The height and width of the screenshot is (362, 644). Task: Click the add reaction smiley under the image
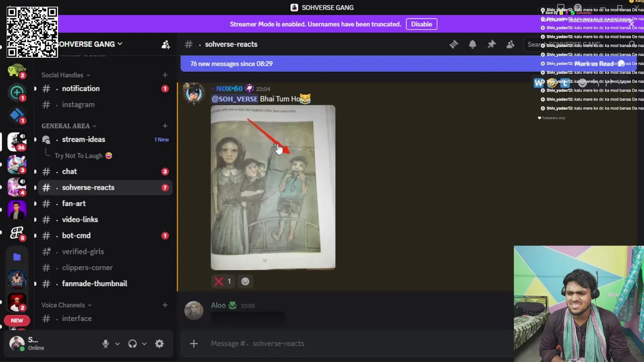[245, 282]
